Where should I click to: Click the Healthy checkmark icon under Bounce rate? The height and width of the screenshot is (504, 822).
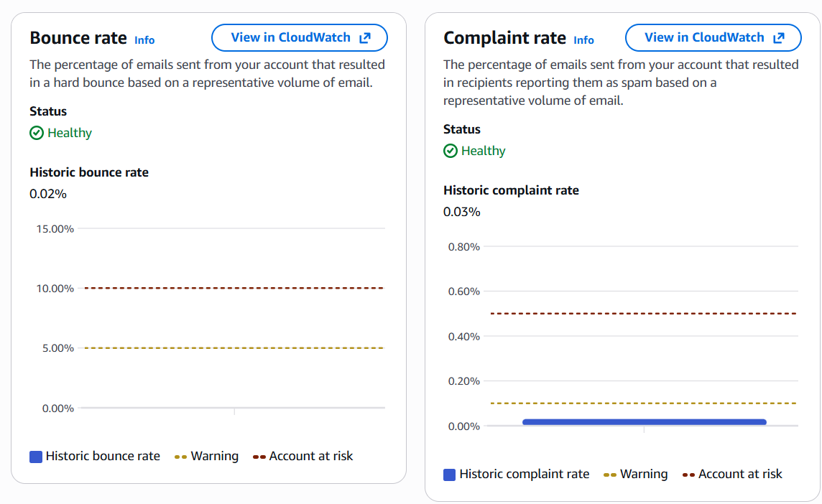[x=37, y=133]
